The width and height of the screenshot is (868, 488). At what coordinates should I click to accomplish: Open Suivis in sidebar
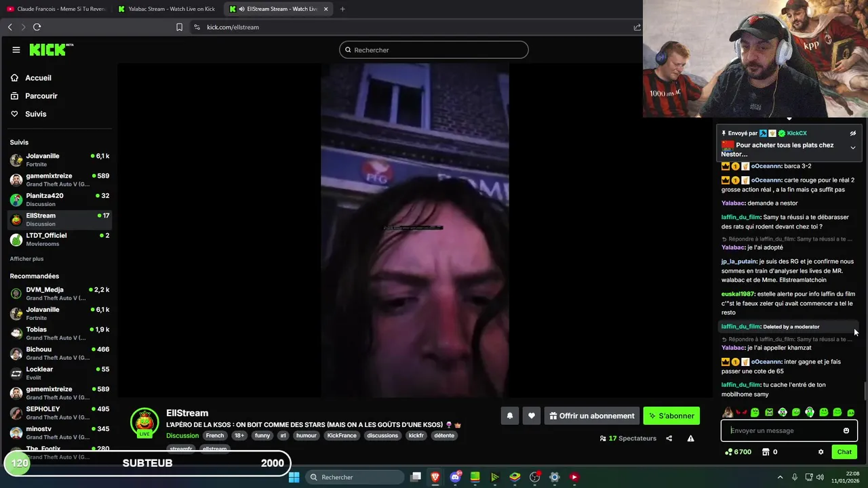pos(36,114)
